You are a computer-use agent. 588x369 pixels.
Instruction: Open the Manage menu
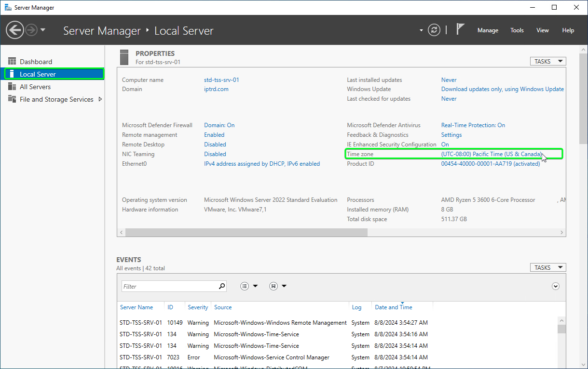[x=488, y=30]
